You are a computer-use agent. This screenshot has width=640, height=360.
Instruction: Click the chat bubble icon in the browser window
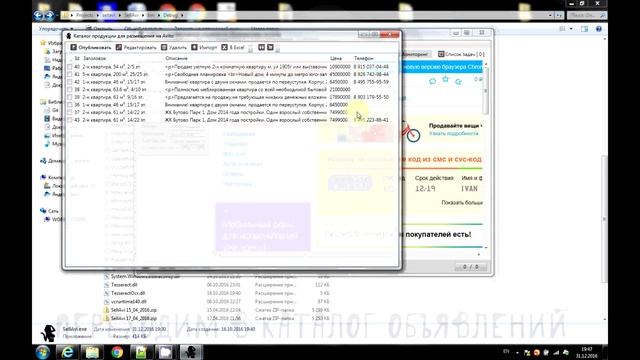432,81
